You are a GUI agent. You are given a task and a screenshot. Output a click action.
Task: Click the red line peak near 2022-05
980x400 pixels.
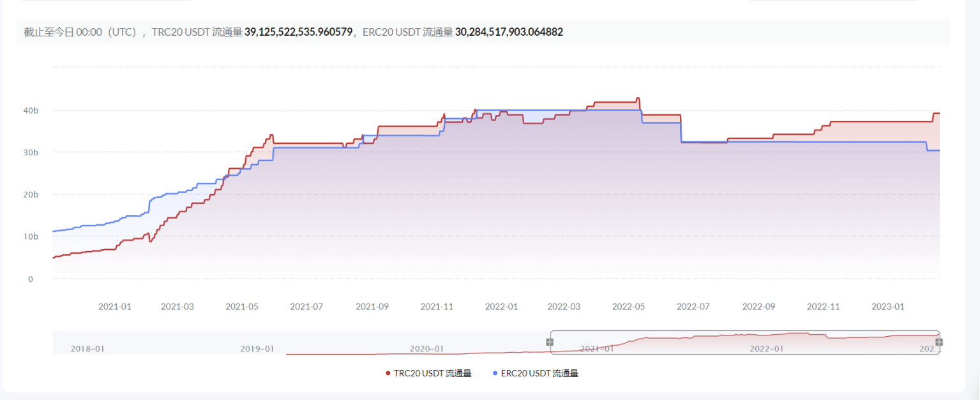pos(637,98)
